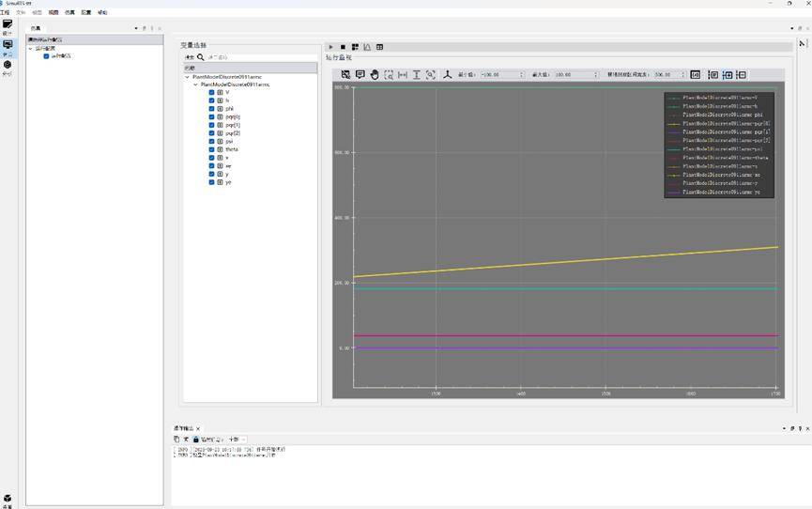Open the design mode icon in left sidebar
This screenshot has width=812, height=509.
coord(8,25)
